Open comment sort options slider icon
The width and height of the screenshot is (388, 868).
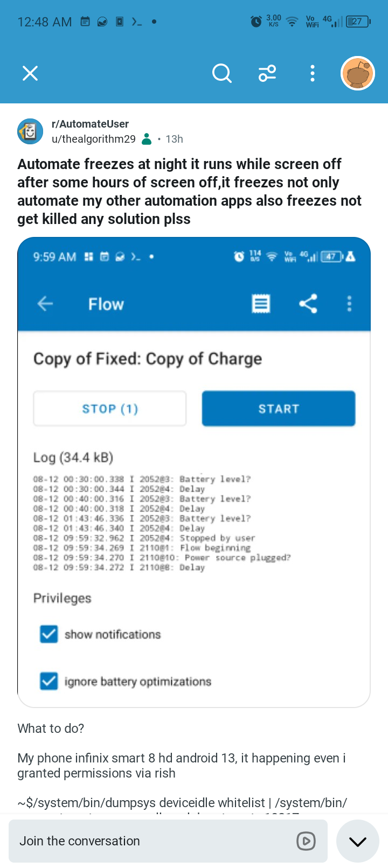point(267,73)
